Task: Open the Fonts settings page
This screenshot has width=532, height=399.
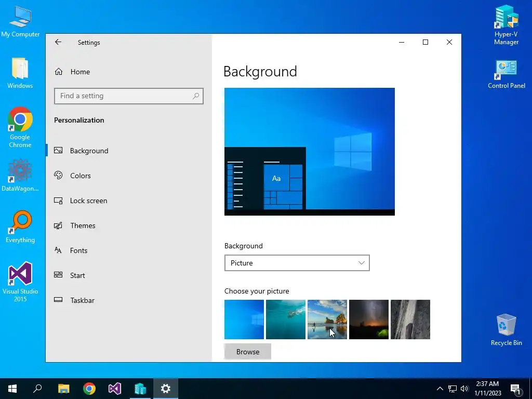Action: (129, 250)
